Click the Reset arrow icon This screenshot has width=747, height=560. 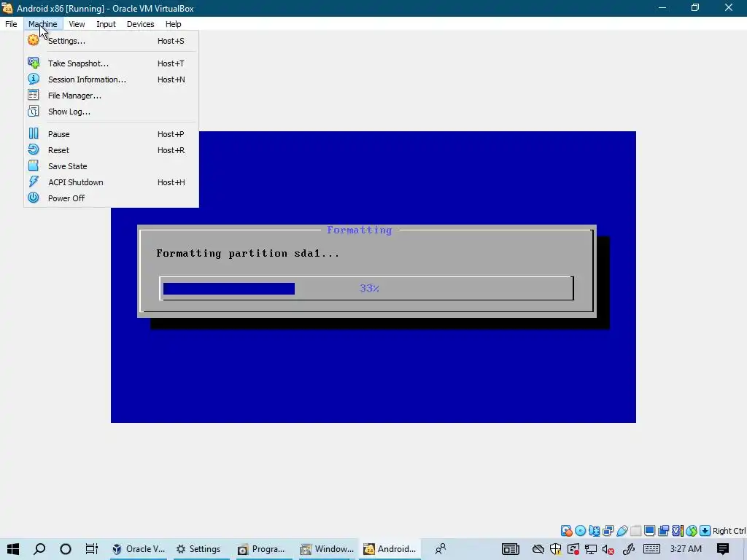(x=34, y=150)
